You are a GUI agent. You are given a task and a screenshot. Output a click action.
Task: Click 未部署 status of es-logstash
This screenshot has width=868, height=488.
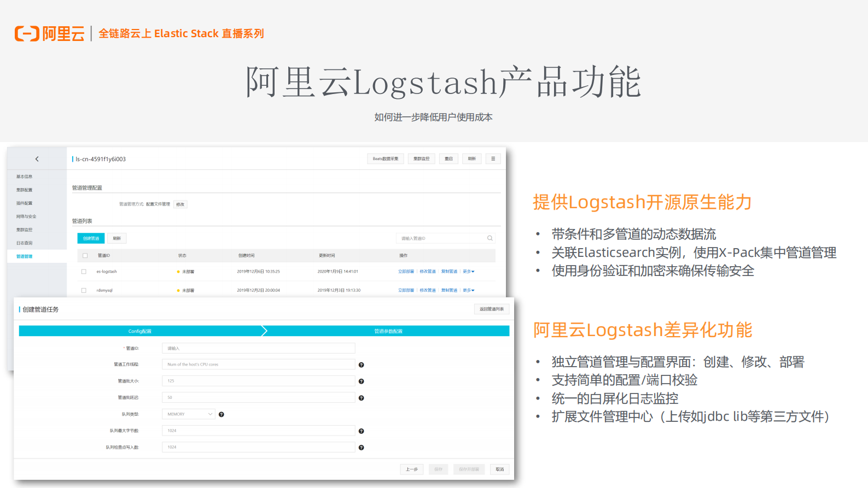188,272
